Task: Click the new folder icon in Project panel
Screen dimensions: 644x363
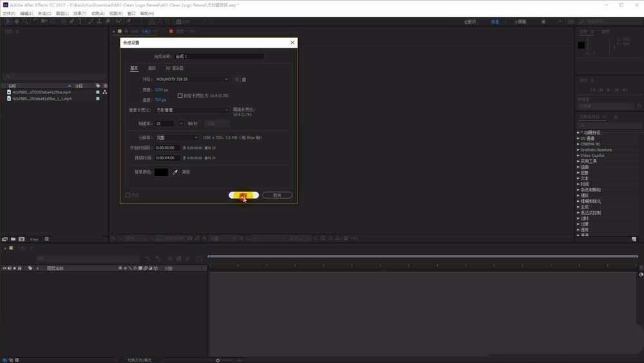Action: pyautogui.click(x=13, y=239)
